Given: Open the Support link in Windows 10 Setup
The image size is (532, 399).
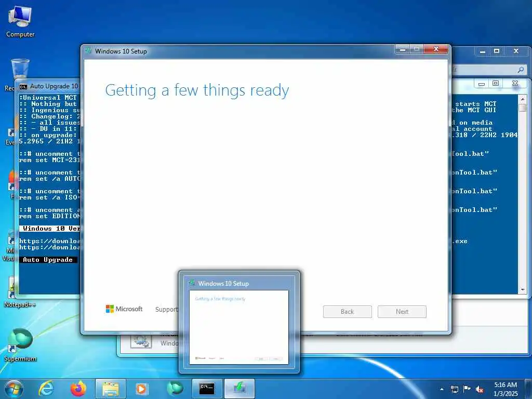Looking at the screenshot, I should (x=167, y=309).
